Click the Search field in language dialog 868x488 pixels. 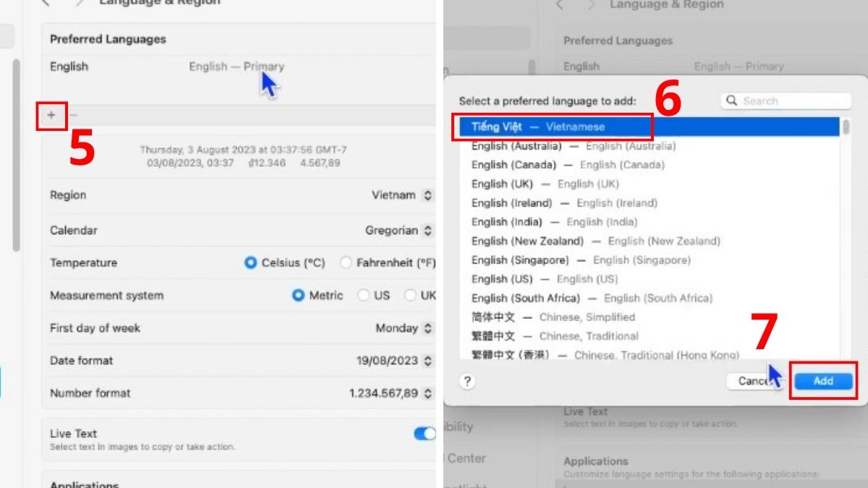point(785,101)
